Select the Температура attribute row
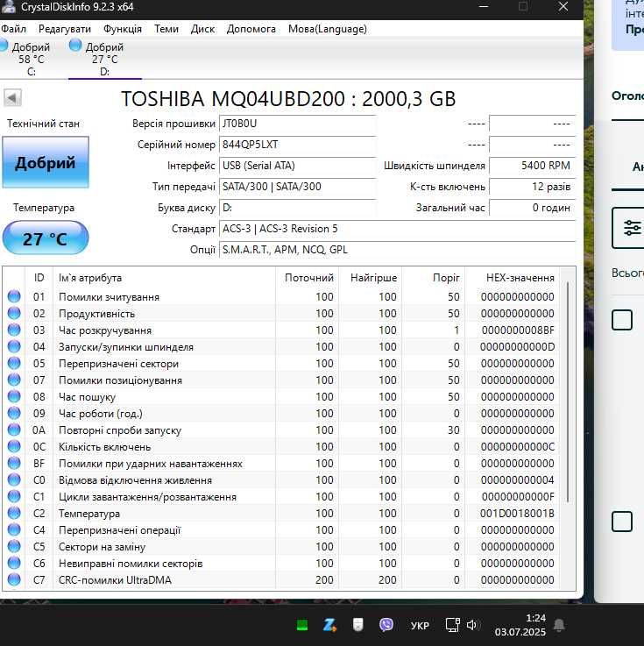644x646 pixels. (281, 514)
